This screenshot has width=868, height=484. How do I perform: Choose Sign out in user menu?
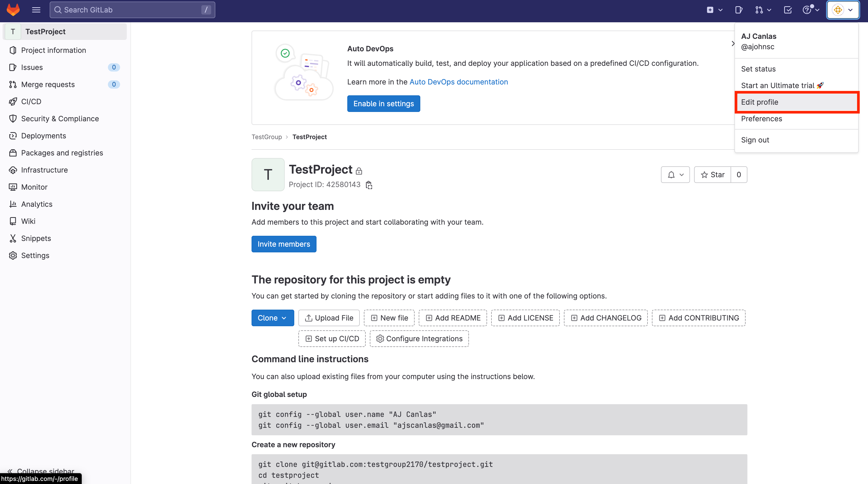[755, 140]
